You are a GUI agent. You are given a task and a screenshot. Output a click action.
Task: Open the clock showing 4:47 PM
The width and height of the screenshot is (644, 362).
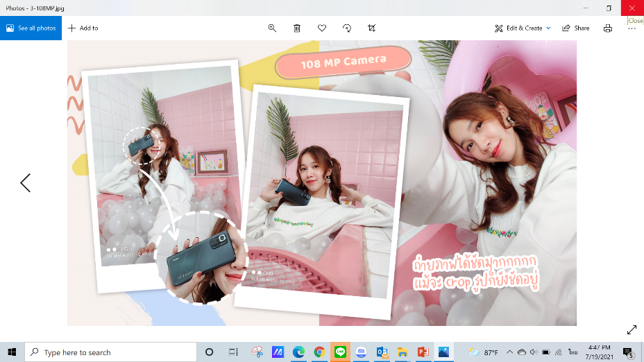point(599,352)
